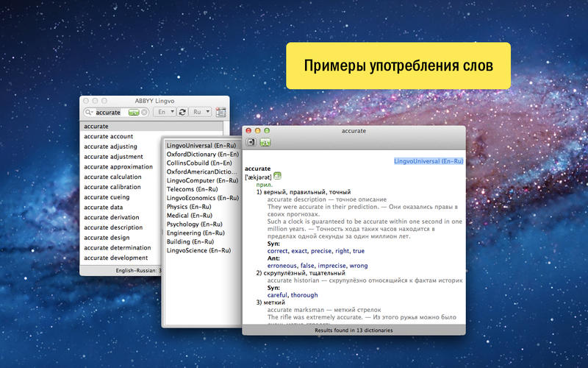Click the magnifier icon in search box

[87, 112]
